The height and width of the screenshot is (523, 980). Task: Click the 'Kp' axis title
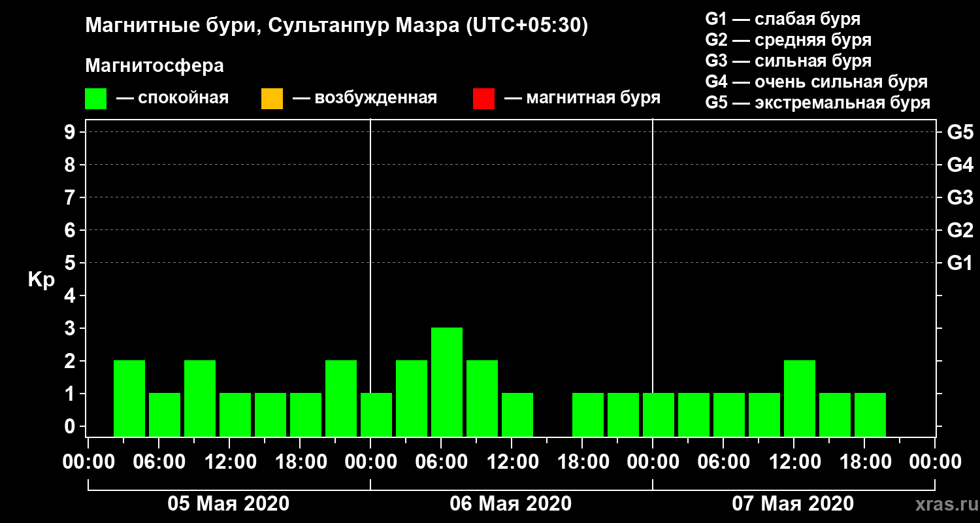(x=42, y=279)
